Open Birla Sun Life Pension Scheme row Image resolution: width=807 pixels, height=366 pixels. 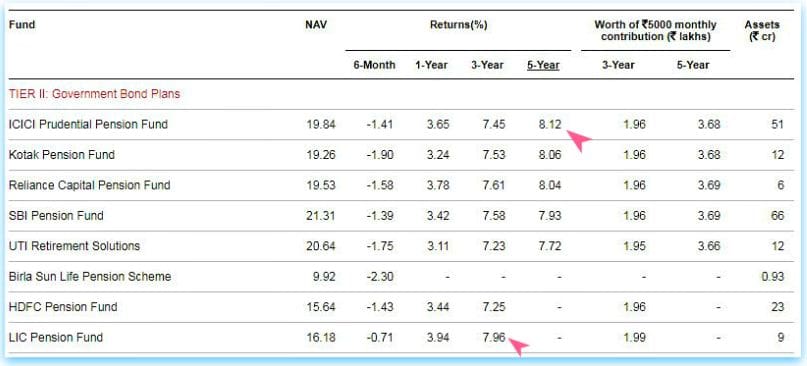(401, 276)
